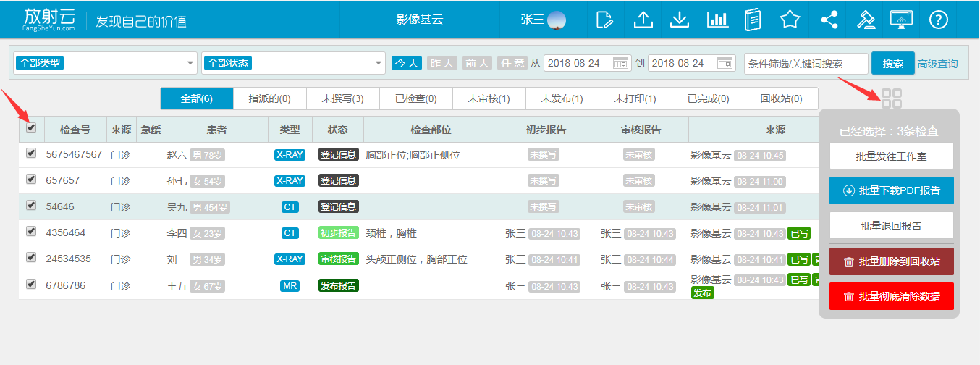Viewport: 980px width, 365px height.
Task: Click the upload icon in top toolbar
Action: 643,20
